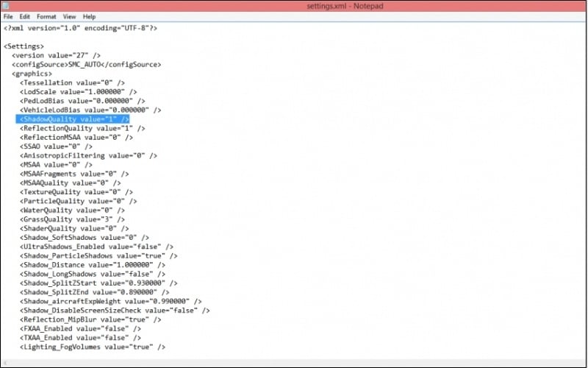The height and width of the screenshot is (368, 588).
Task: Click the Tessellation value line
Action: 72,82
